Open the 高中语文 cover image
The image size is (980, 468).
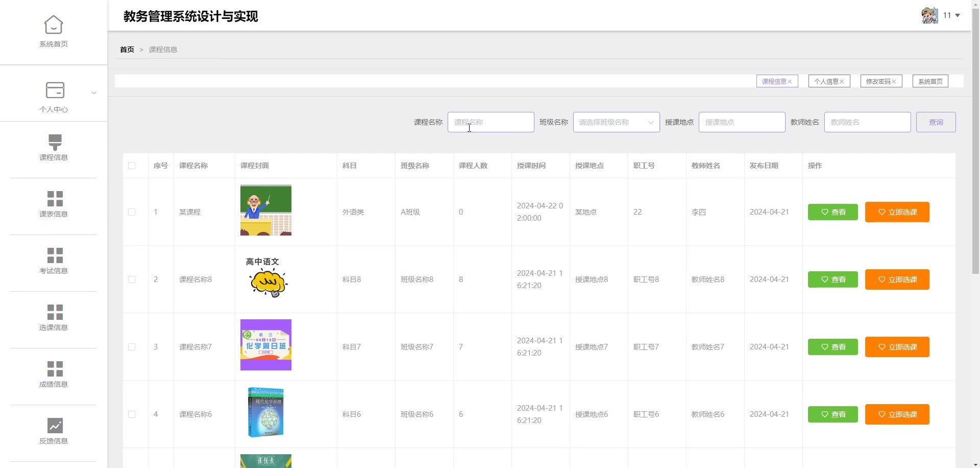pos(266,277)
